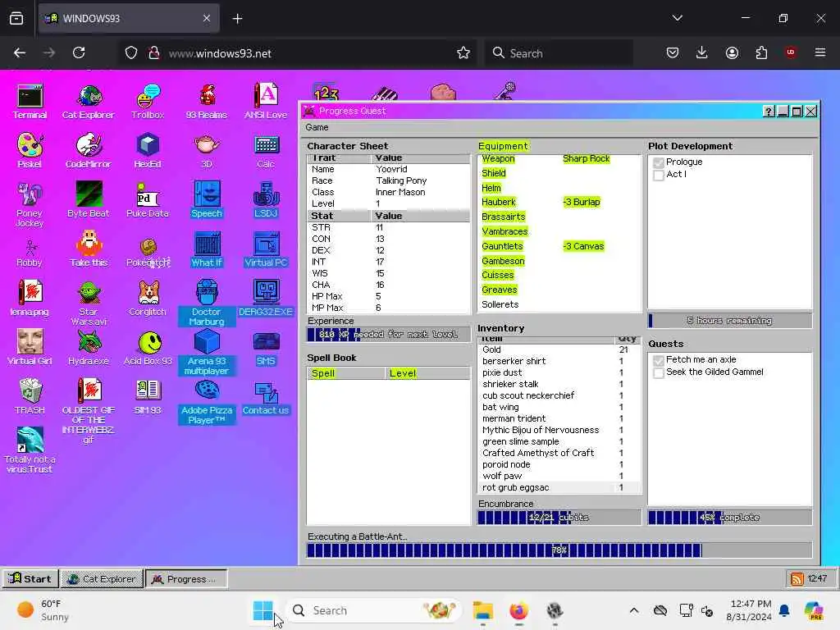Viewport: 840px width, 630px height.
Task: Open the What If icon
Action: 207,249
